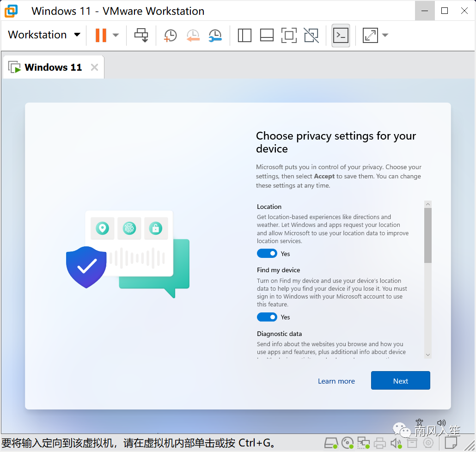
Task: Click the Choose privacy settings title
Action: (x=336, y=142)
